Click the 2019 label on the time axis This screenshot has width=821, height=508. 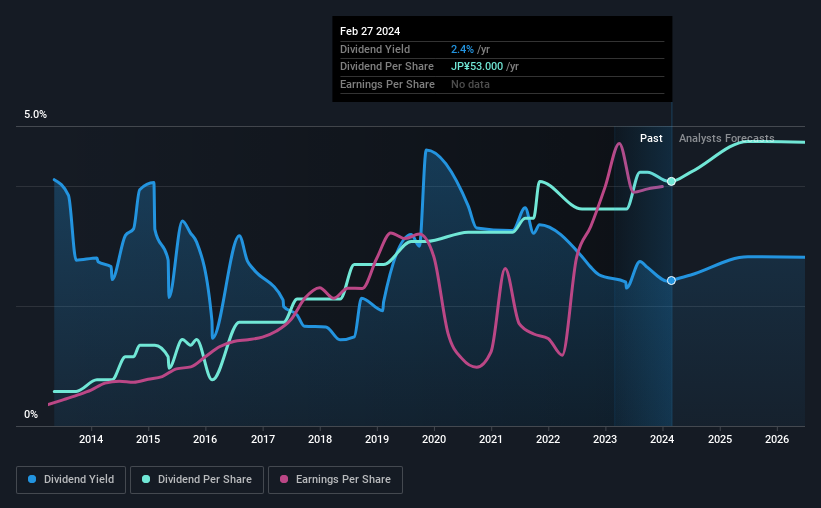377,439
